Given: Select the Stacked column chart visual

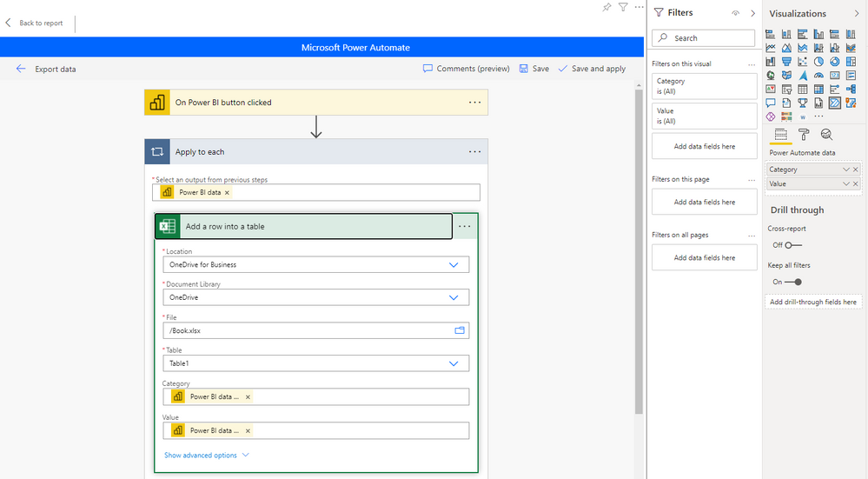Looking at the screenshot, I should [x=786, y=34].
